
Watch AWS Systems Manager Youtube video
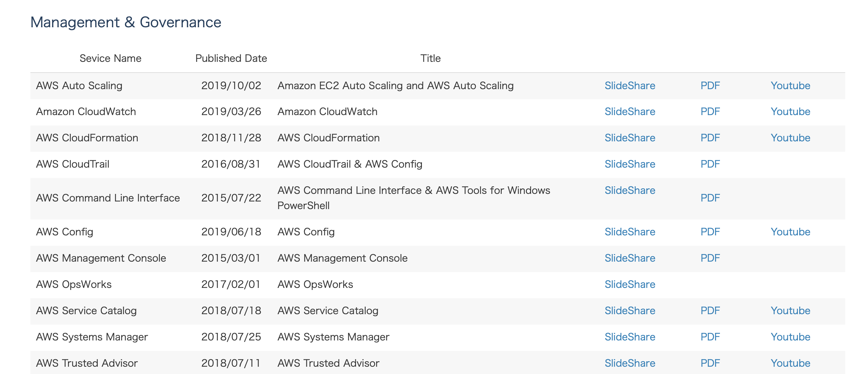(790, 337)
